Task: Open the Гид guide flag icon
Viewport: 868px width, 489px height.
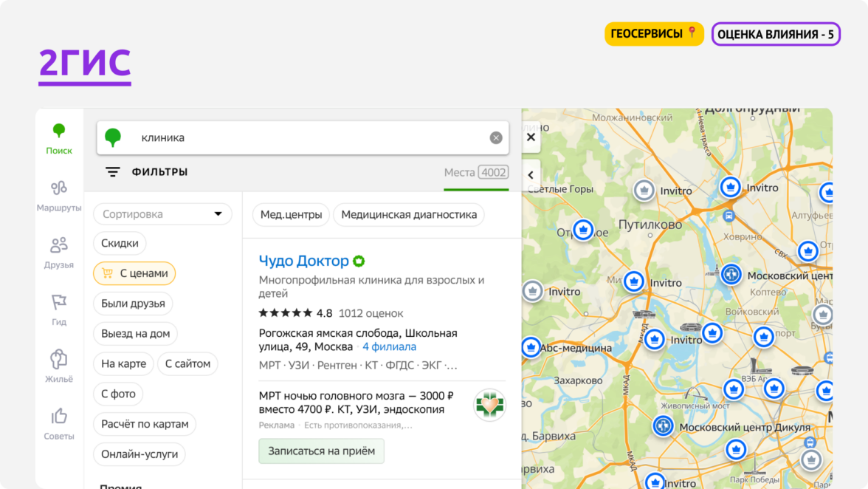Action: 59,303
